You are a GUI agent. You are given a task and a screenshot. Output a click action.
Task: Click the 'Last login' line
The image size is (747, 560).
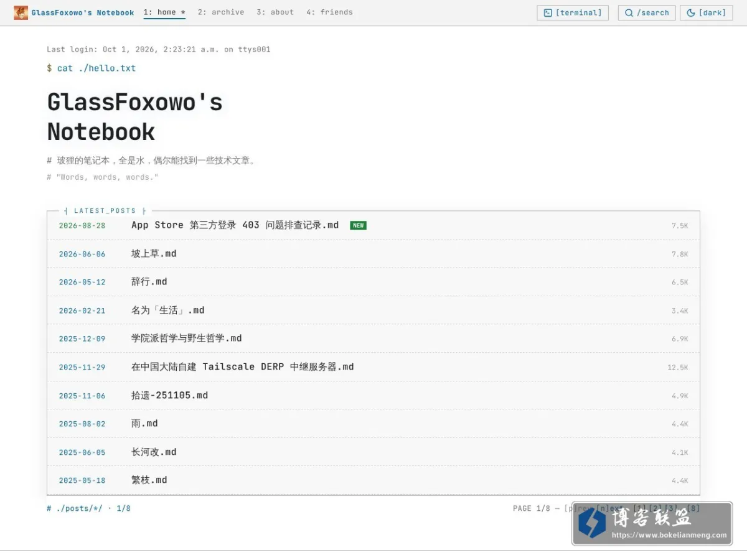click(159, 49)
